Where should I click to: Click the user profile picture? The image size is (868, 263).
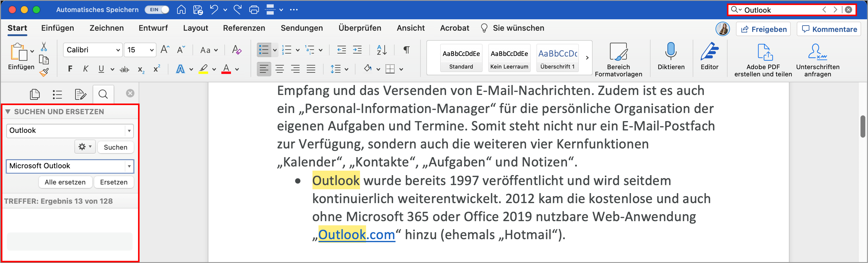pos(723,29)
